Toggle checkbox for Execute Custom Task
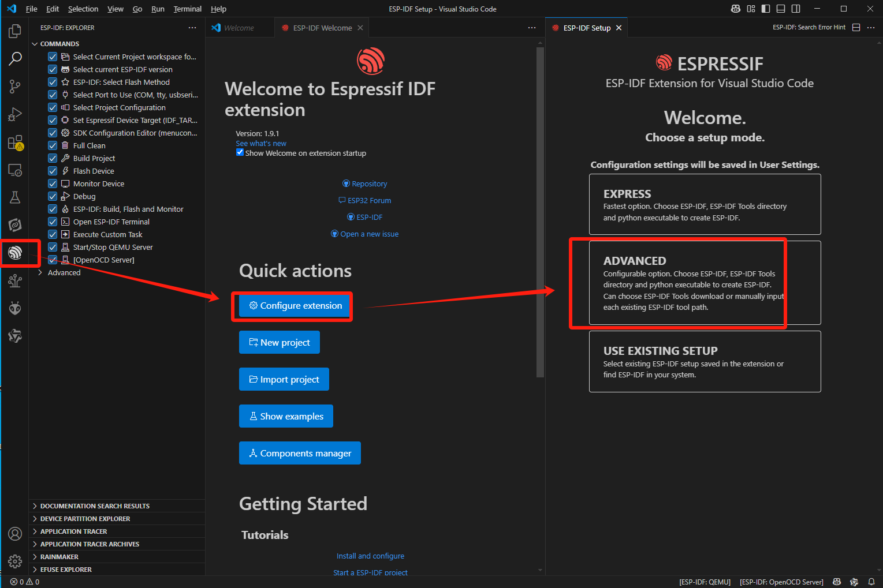This screenshot has height=588, width=883. pyautogui.click(x=53, y=234)
